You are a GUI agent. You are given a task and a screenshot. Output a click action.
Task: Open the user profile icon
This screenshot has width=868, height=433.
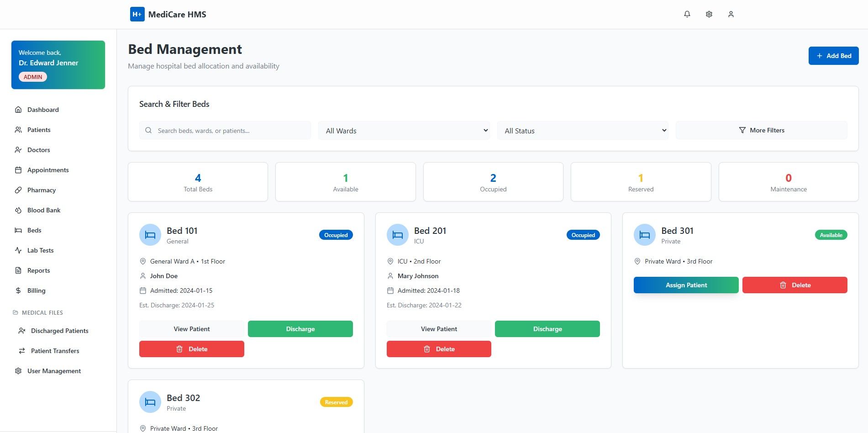point(731,14)
